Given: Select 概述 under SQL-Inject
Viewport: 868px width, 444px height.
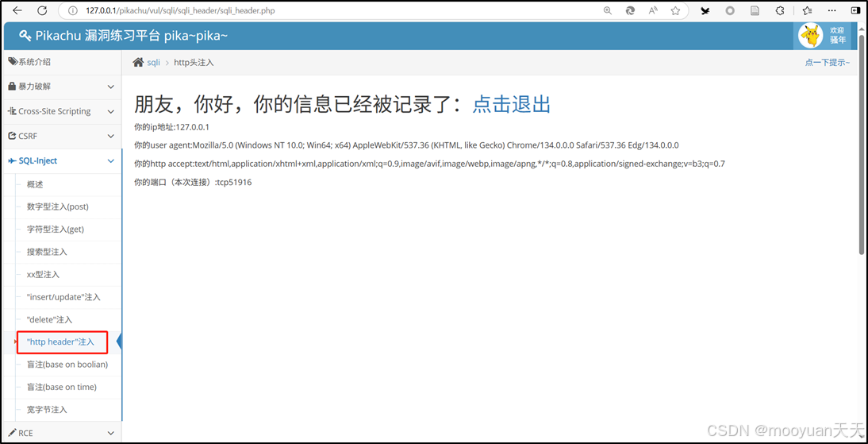Looking at the screenshot, I should 35,184.
